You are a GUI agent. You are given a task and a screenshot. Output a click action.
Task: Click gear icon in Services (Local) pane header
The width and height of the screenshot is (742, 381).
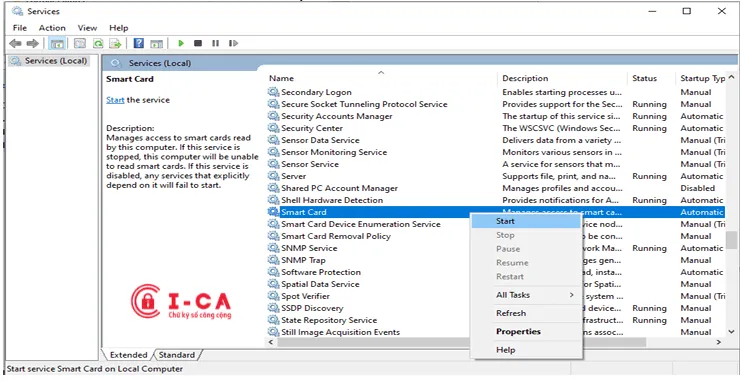coord(116,63)
